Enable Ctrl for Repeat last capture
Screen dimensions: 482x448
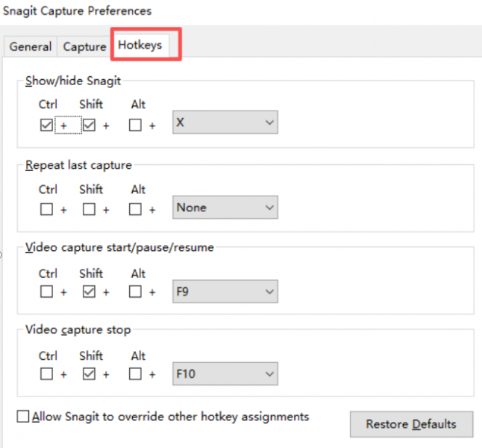46,209
